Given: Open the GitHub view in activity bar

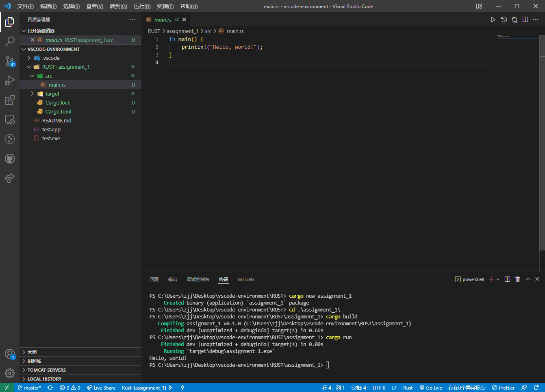Looking at the screenshot, I should coord(10,159).
